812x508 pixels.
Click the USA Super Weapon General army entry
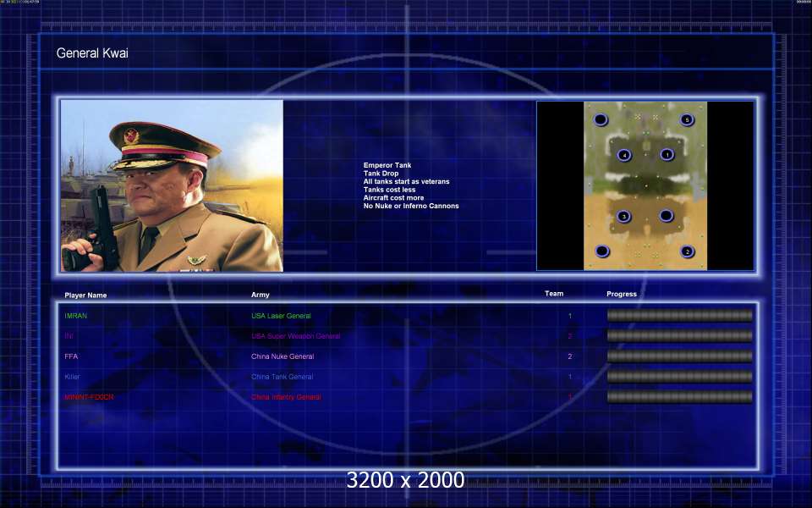tap(296, 336)
